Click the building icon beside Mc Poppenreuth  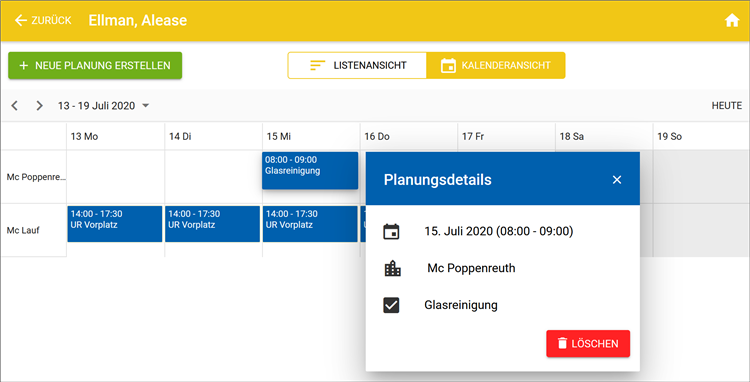(393, 269)
